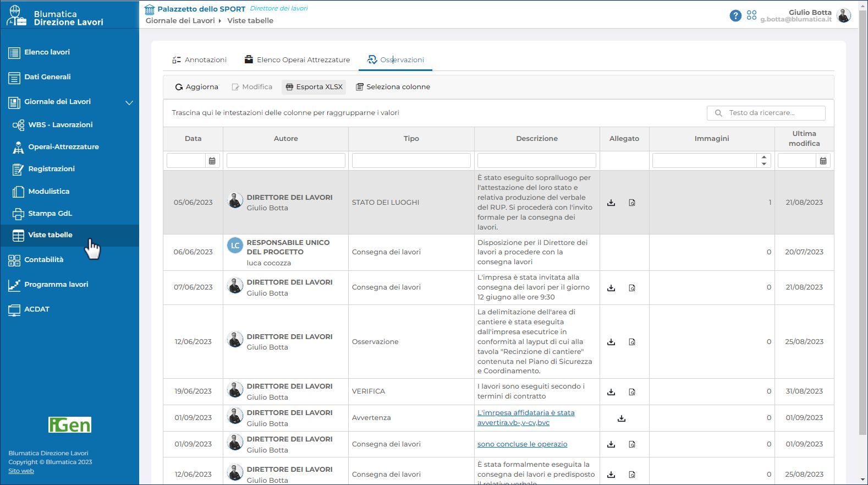Screen dimensions: 868x485
Task: Download attachment for 05/06/2023 row
Action: (611, 203)
